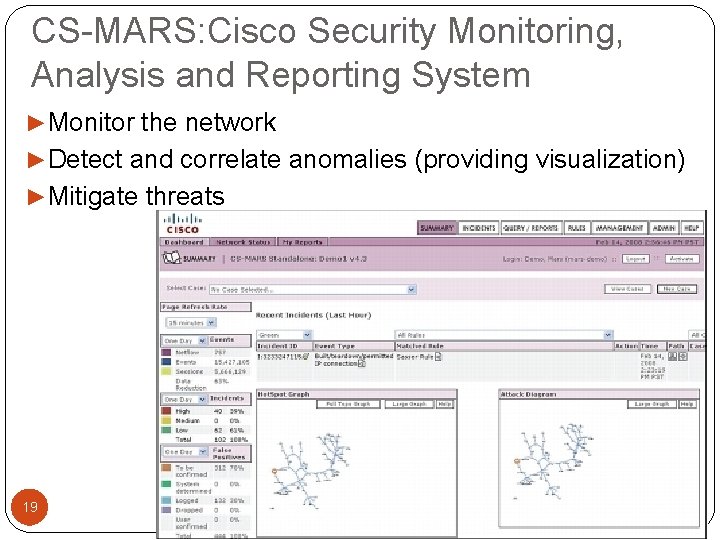Click the purple Dropped swatch

pos(166,510)
